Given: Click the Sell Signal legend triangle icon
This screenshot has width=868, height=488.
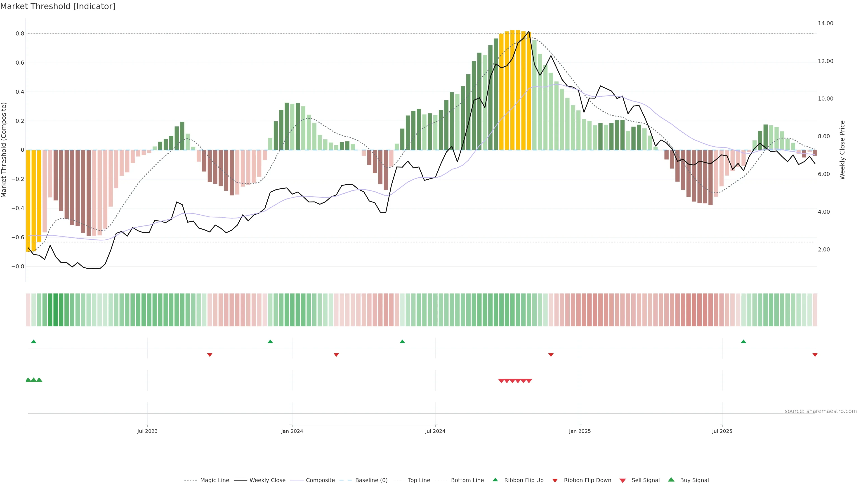Looking at the screenshot, I should (x=622, y=481).
